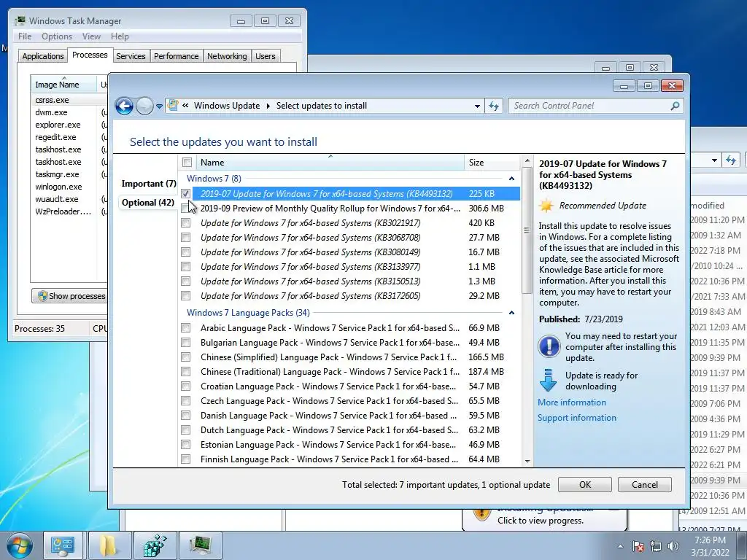Click the refresh button in Windows Update
This screenshot has height=560, width=747.
click(x=494, y=106)
